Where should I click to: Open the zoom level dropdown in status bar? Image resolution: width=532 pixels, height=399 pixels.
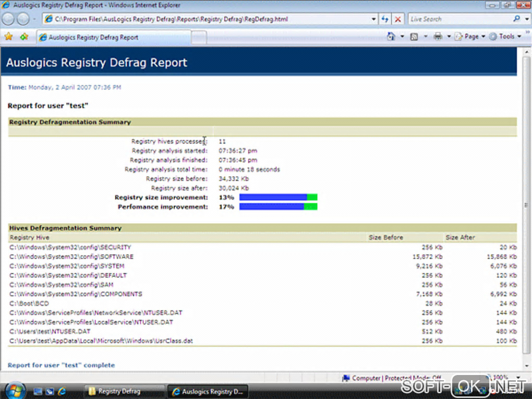pyautogui.click(x=518, y=377)
